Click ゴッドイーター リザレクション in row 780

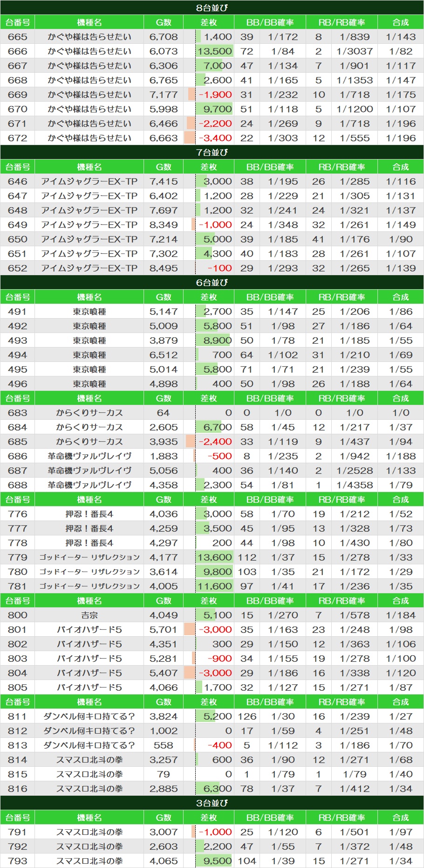point(89,572)
